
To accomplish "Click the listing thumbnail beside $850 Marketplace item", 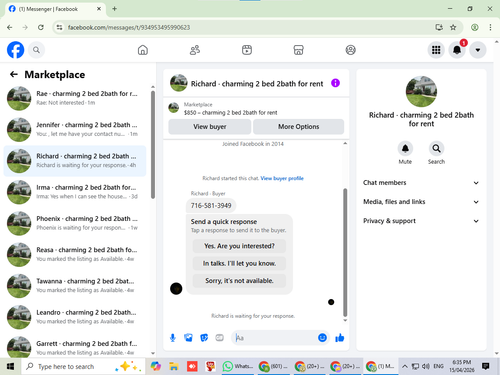I will [x=173, y=108].
